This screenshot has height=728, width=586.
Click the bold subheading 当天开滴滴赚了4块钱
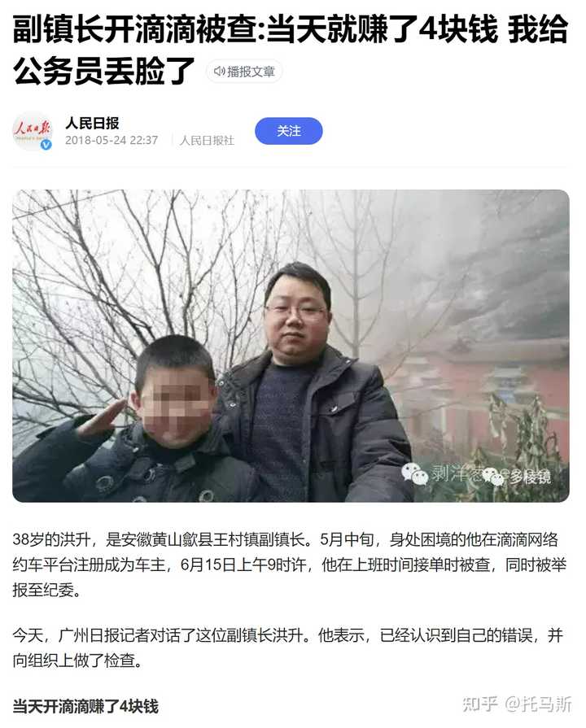point(85,706)
